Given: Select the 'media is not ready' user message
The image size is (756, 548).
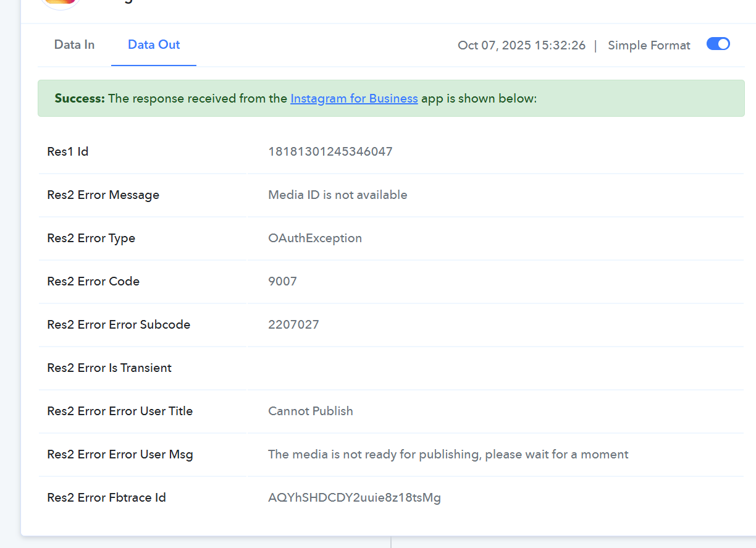Looking at the screenshot, I should click(x=448, y=455).
